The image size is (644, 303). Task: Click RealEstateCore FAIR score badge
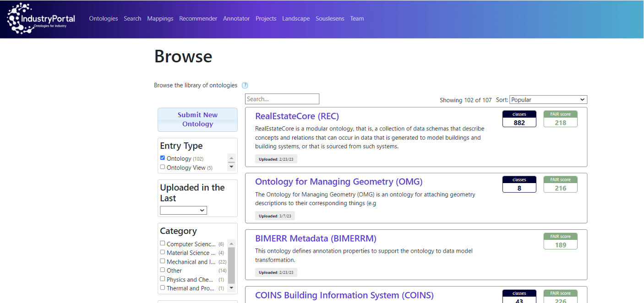[x=560, y=119]
